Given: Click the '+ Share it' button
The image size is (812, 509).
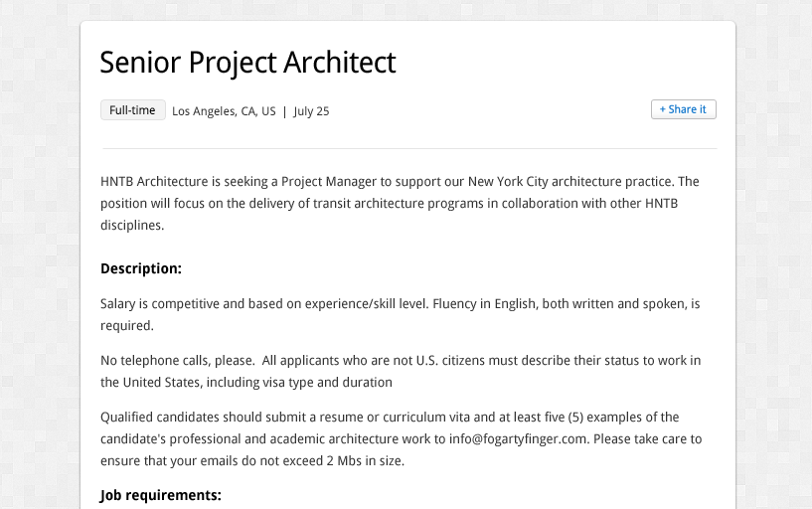Looking at the screenshot, I should [x=683, y=109].
